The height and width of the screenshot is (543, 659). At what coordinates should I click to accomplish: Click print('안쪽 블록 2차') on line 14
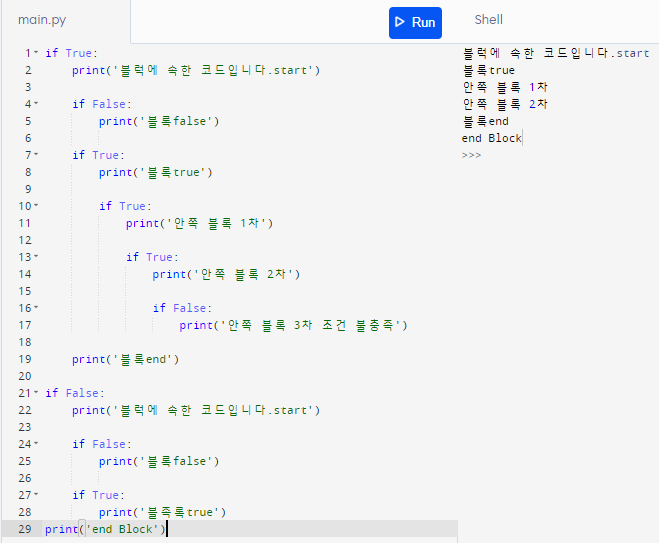(226, 274)
